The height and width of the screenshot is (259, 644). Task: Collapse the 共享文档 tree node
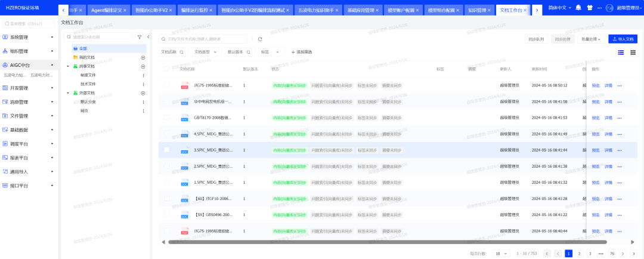point(68,66)
